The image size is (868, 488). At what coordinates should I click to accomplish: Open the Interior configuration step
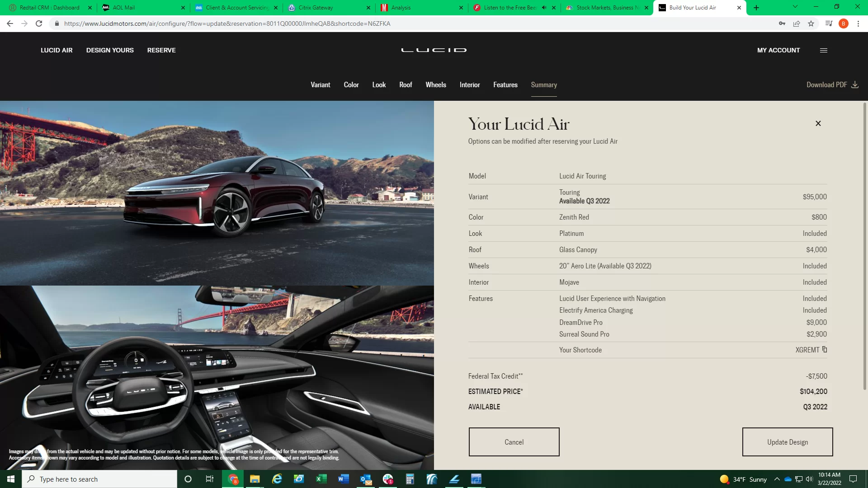(470, 84)
